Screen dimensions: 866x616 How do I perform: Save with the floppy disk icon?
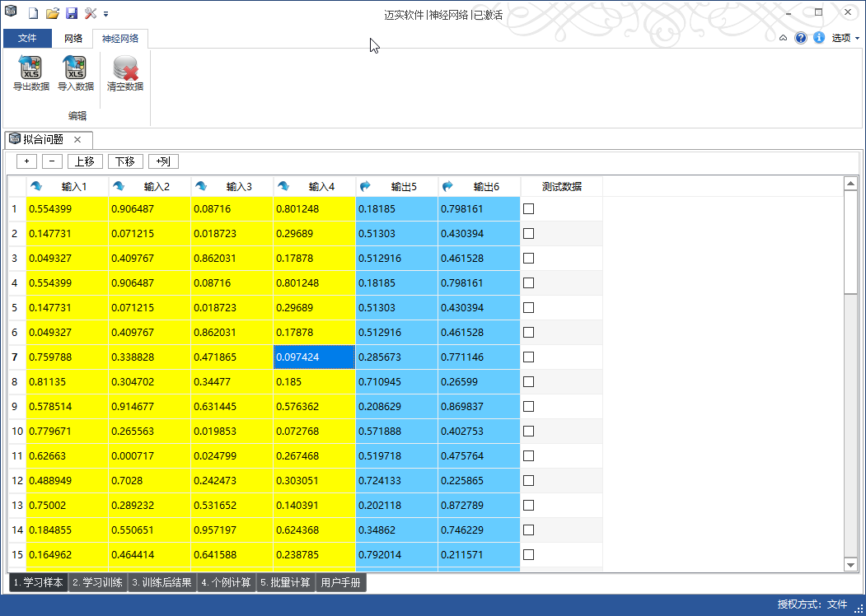72,14
